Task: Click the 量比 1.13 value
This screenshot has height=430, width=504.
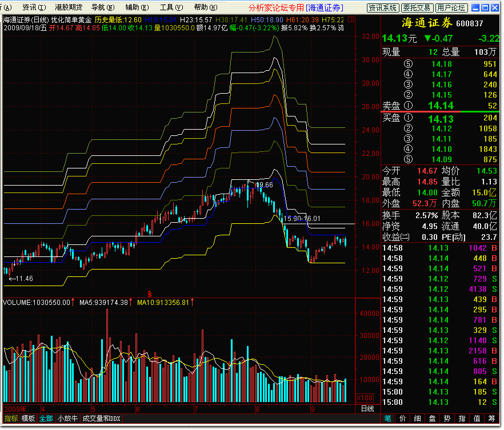Action: 489,182
